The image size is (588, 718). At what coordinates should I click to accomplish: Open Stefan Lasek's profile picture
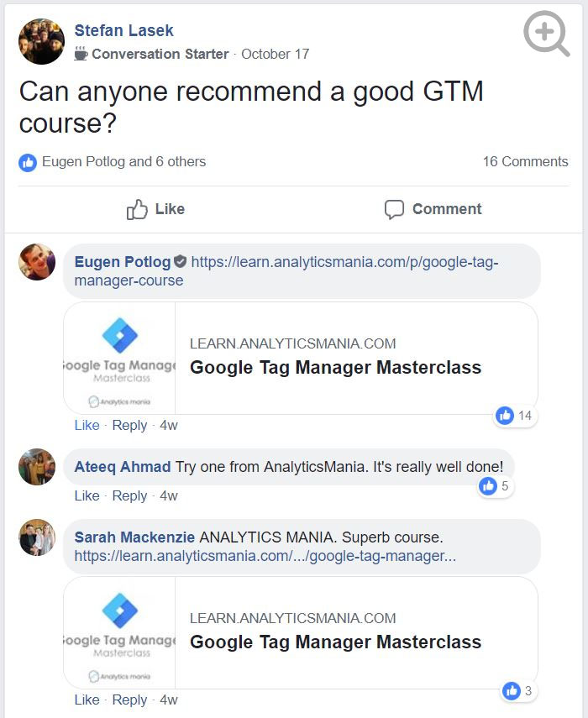coord(41,42)
